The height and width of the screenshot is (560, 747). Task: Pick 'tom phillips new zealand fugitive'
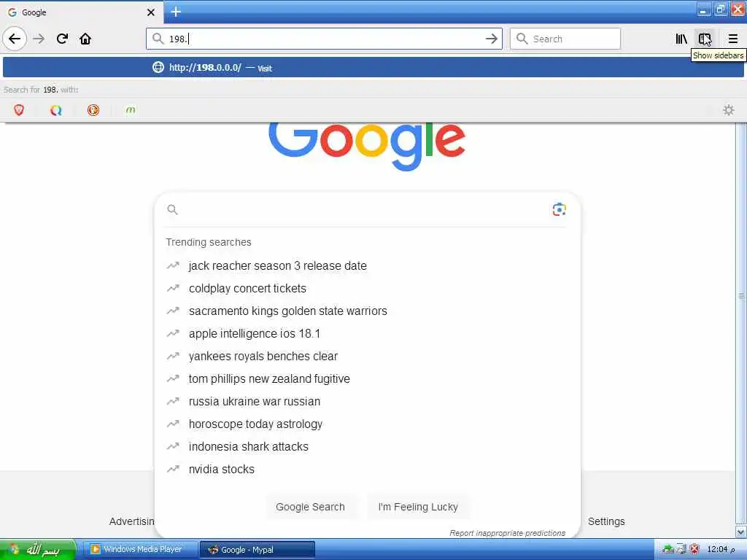(269, 378)
